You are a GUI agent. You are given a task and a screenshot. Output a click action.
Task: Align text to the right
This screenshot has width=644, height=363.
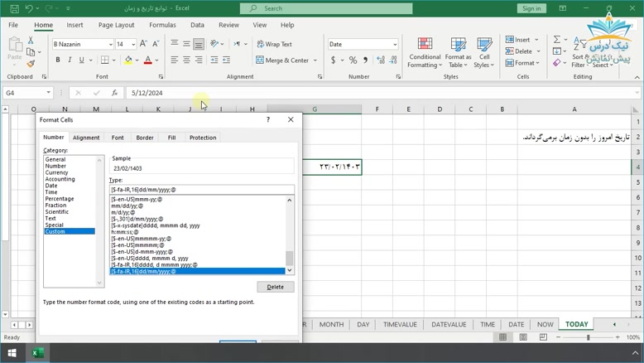click(x=199, y=60)
